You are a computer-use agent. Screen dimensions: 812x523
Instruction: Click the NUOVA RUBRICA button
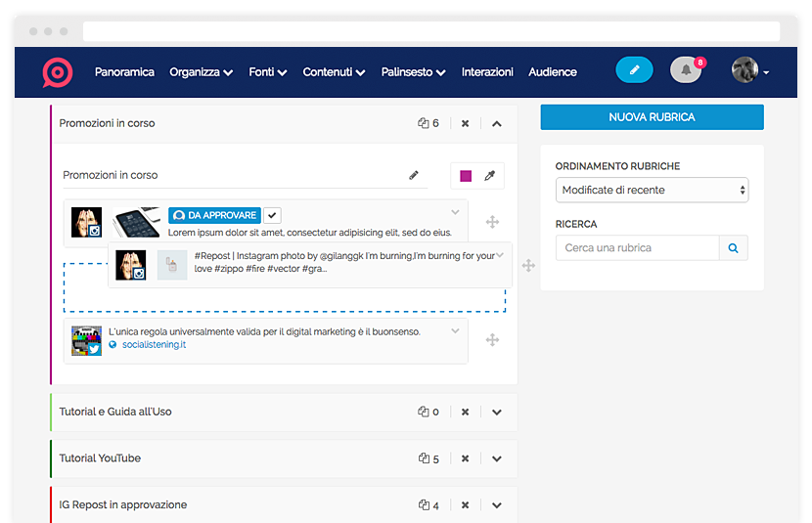click(652, 117)
